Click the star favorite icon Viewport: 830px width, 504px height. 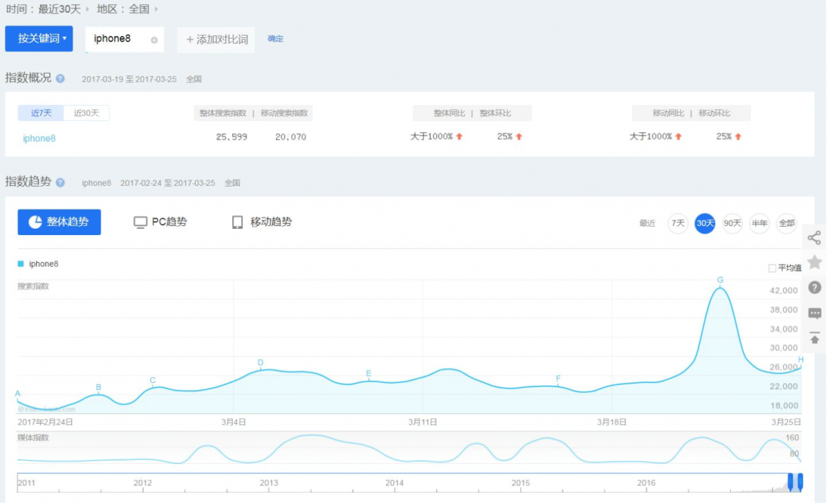(x=814, y=262)
